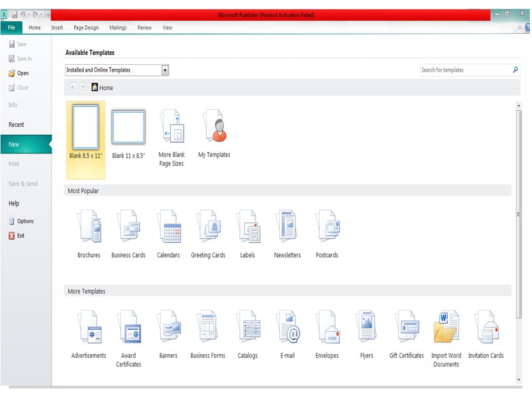Click Close in the backstage sidebar
532x399 pixels.
pos(19,88)
